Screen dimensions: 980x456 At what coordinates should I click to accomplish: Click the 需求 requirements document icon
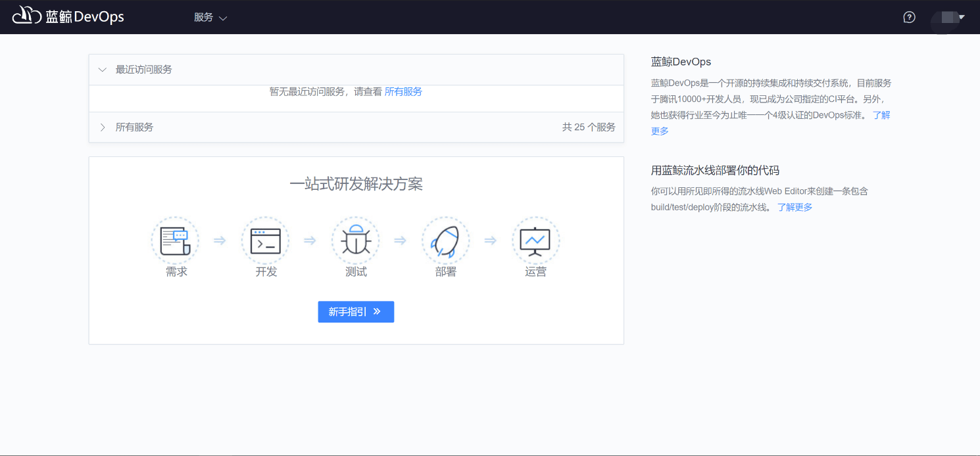(x=175, y=240)
